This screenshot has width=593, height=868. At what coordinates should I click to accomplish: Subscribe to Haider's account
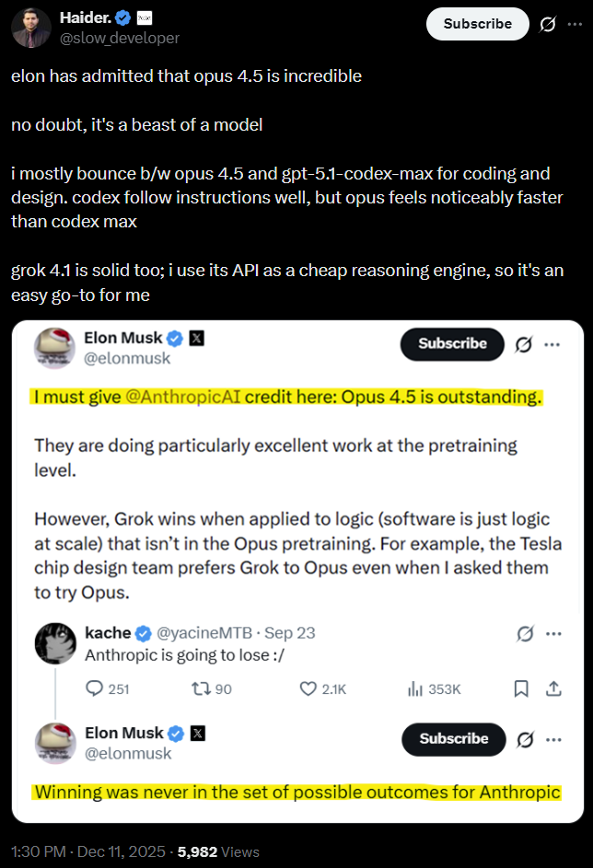(477, 24)
